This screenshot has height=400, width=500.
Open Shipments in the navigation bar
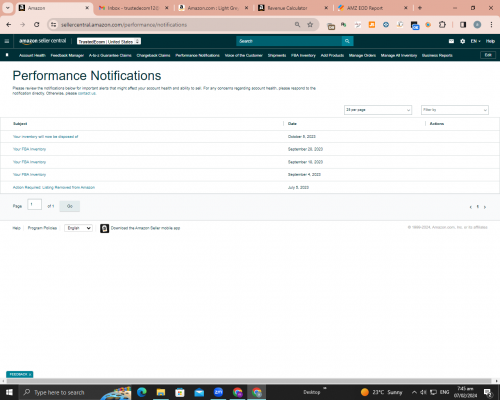pos(277,55)
